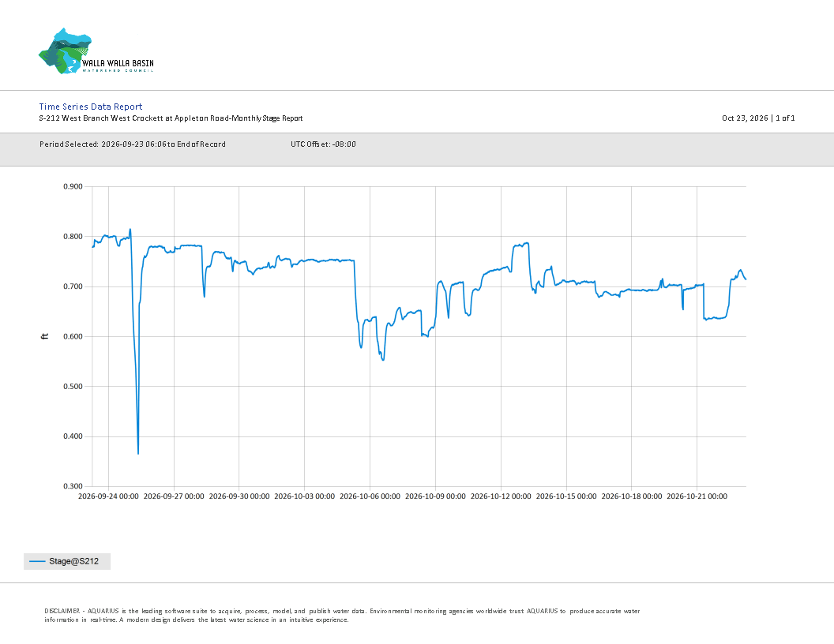Viewport: 834px width, 644px height.
Task: Click the 2026-10-12 00:00 x-axis label
Action: click(x=501, y=496)
